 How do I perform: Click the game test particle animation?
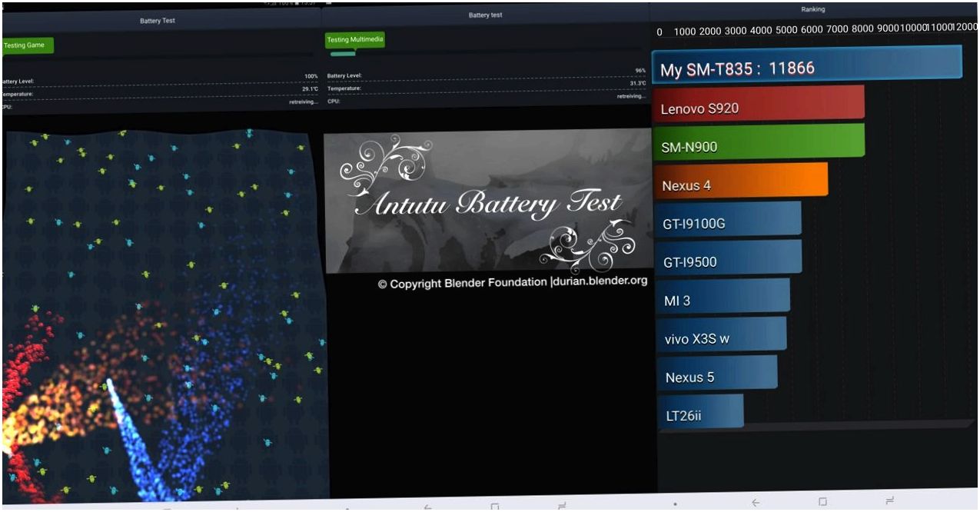[x=164, y=316]
